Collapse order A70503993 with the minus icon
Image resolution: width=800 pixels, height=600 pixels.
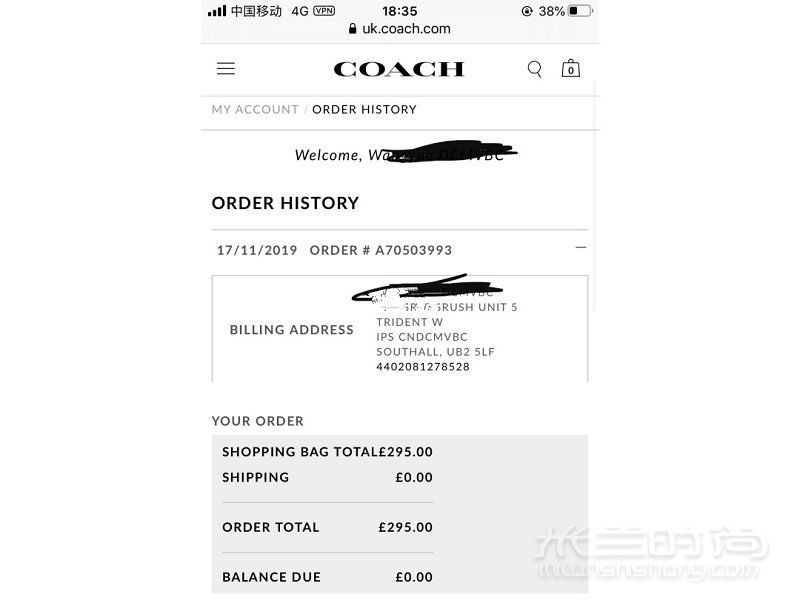pyautogui.click(x=581, y=247)
